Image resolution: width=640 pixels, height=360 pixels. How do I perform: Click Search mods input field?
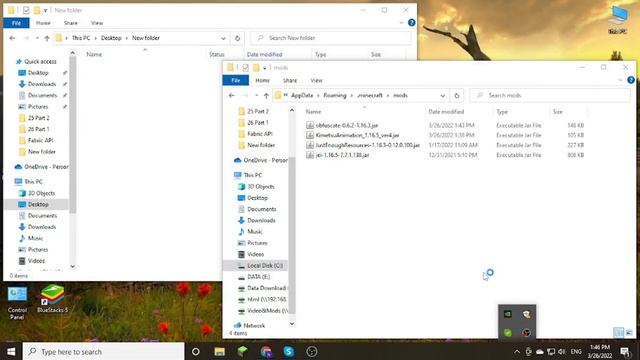tap(550, 96)
